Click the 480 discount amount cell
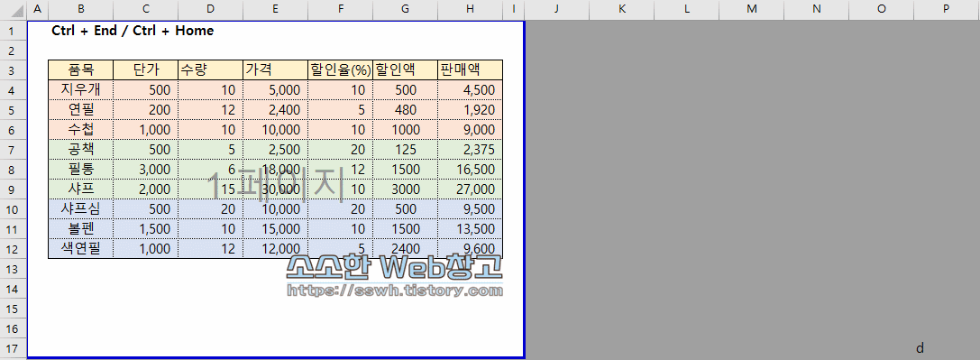The height and width of the screenshot is (360, 980). pos(406,110)
